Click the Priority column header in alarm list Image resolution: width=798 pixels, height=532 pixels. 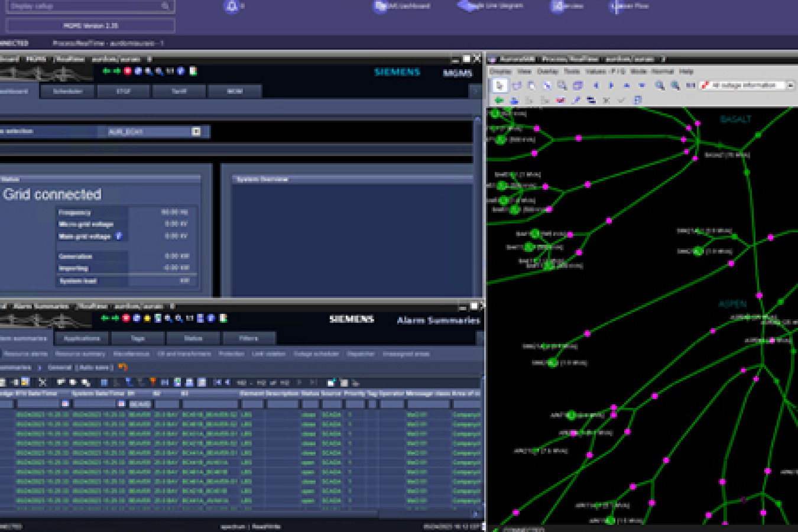(x=354, y=393)
